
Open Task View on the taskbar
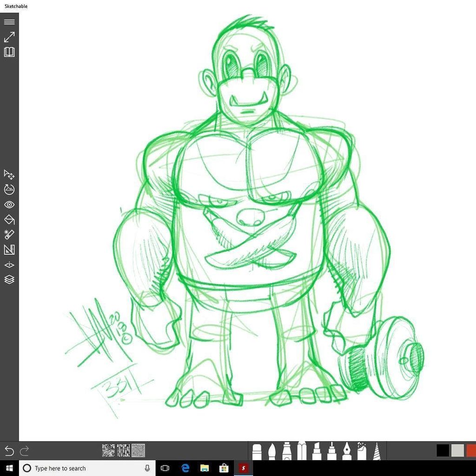(x=165, y=468)
